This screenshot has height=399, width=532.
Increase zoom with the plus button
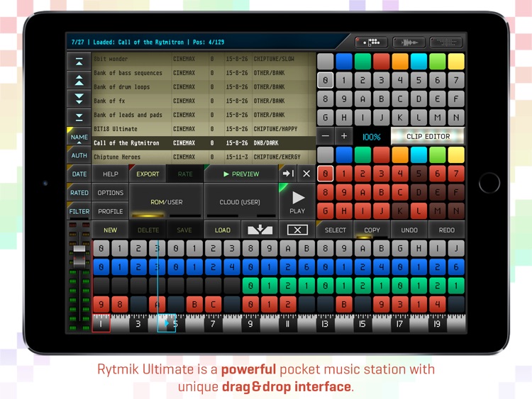click(x=344, y=136)
